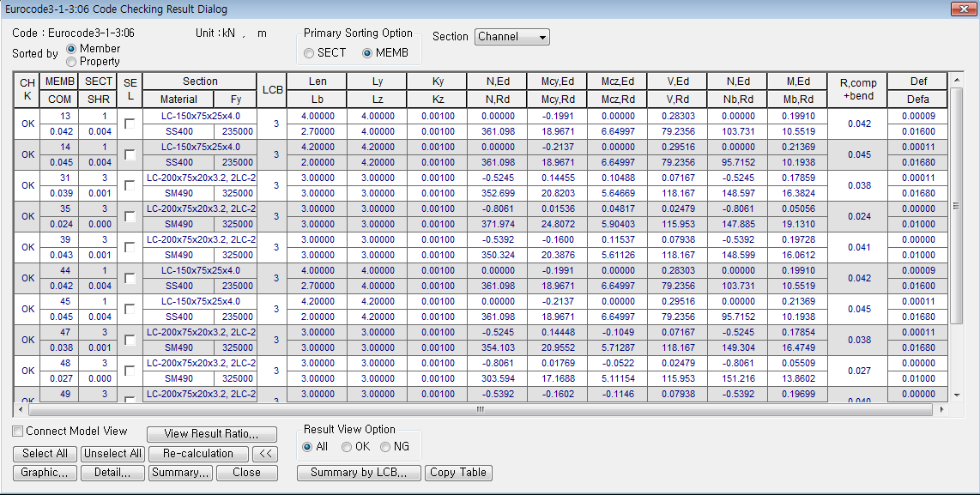
Task: Click the horizontal scrollbar thumb
Action: tap(480, 410)
